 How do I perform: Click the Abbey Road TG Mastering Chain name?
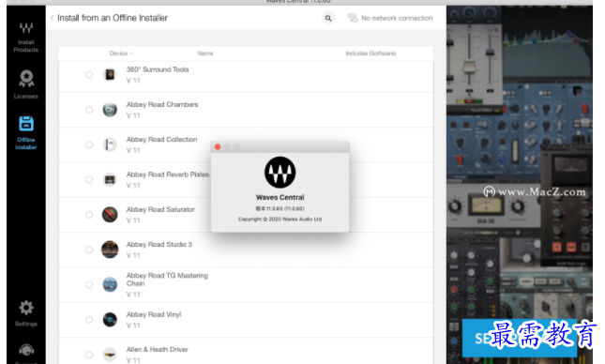click(x=167, y=279)
